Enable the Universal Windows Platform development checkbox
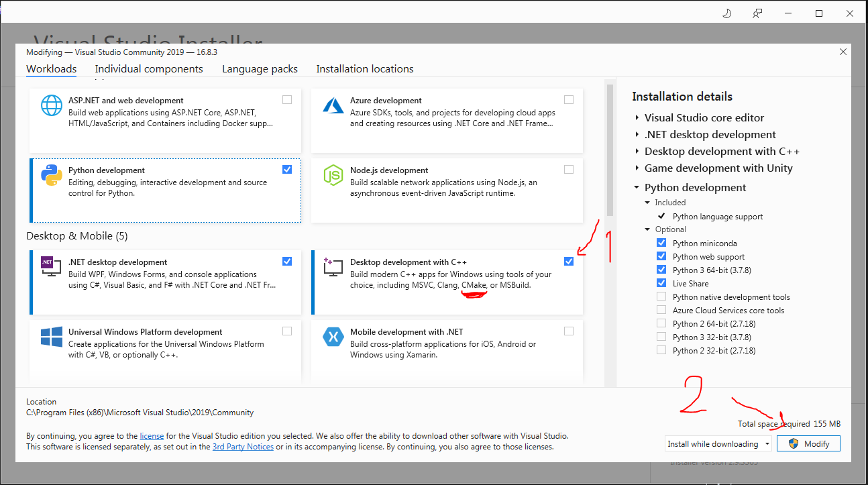The width and height of the screenshot is (868, 485). [287, 331]
